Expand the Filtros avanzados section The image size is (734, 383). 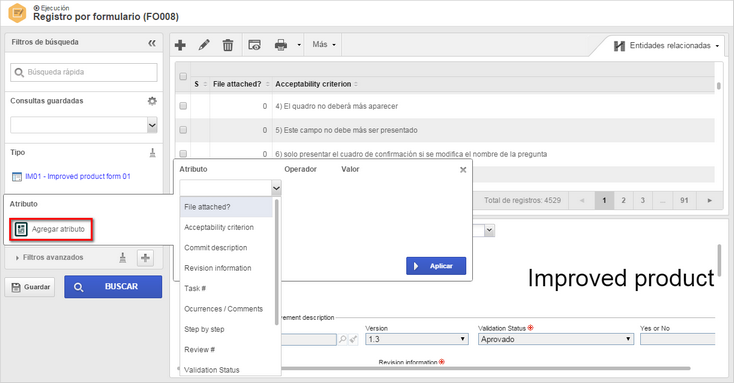50,258
